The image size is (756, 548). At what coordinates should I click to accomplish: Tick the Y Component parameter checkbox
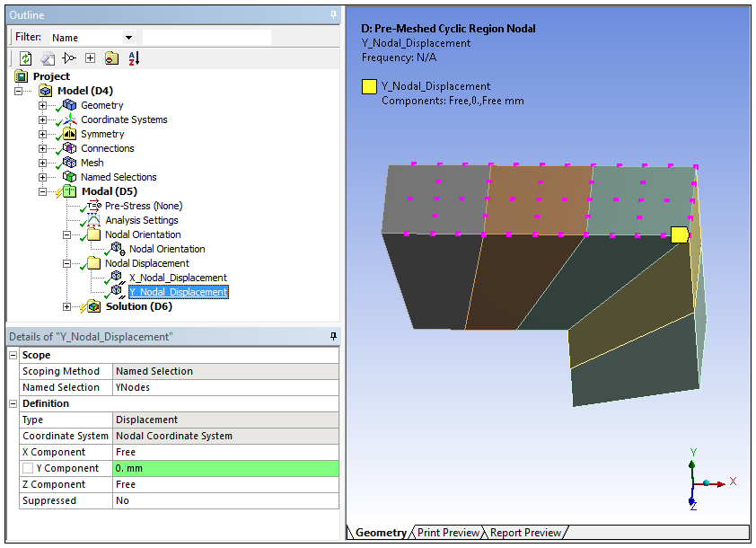[x=28, y=469]
